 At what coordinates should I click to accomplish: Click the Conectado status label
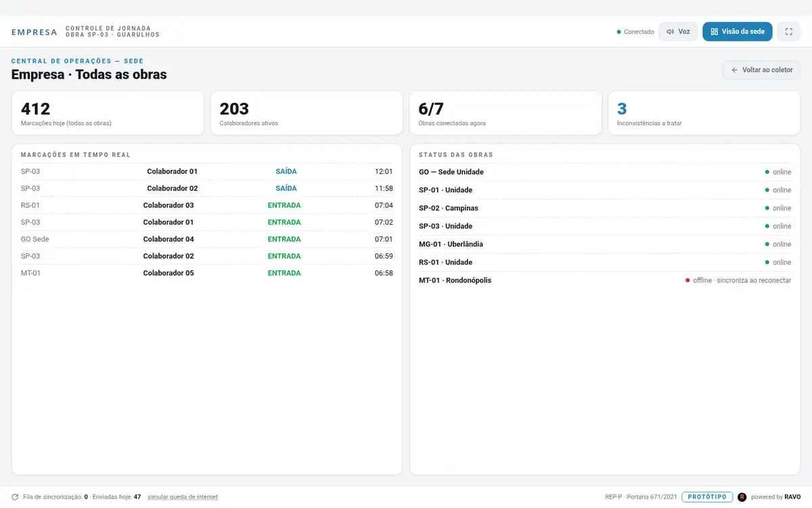pos(639,32)
